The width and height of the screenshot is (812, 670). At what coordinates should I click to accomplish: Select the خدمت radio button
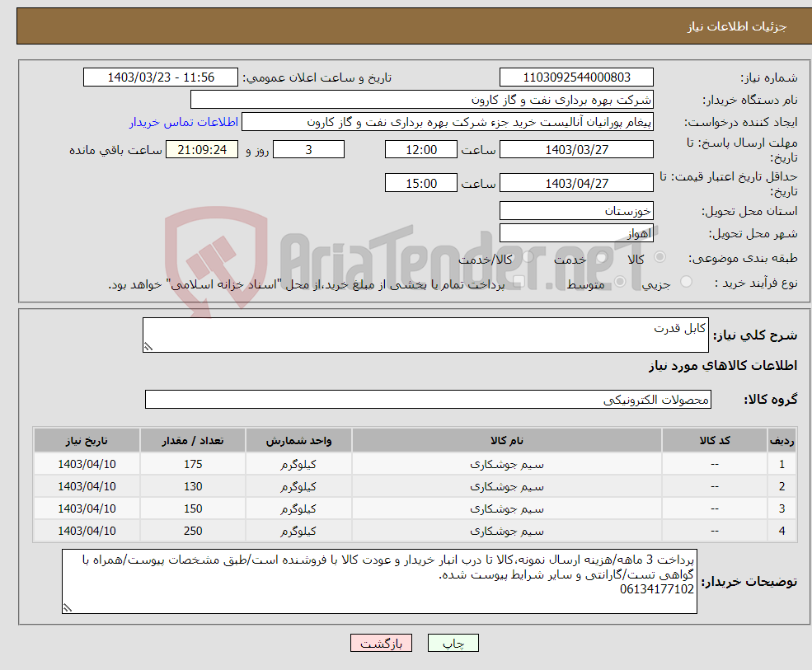point(601,257)
